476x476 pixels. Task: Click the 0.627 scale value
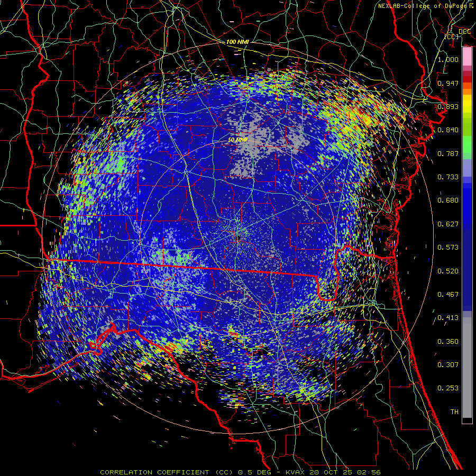click(x=448, y=224)
